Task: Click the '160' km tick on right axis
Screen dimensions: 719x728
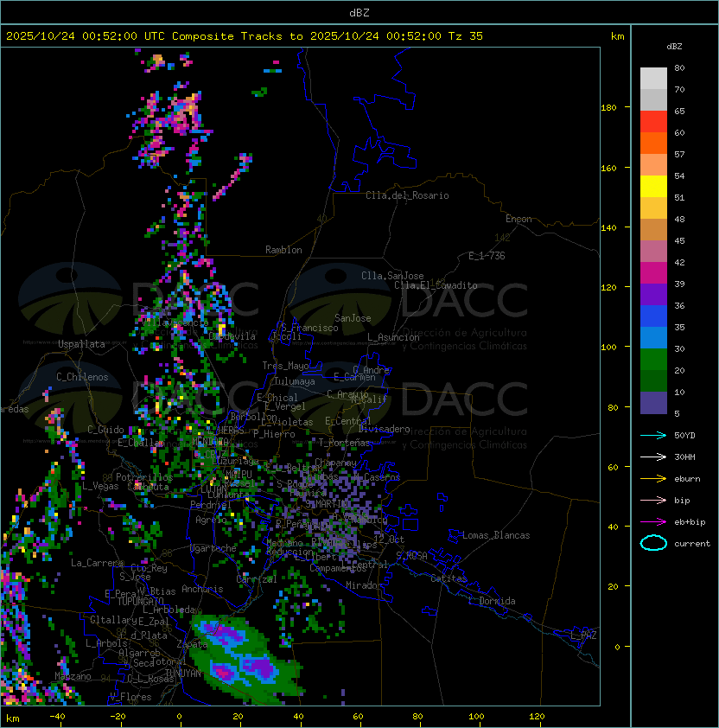Action: (608, 168)
